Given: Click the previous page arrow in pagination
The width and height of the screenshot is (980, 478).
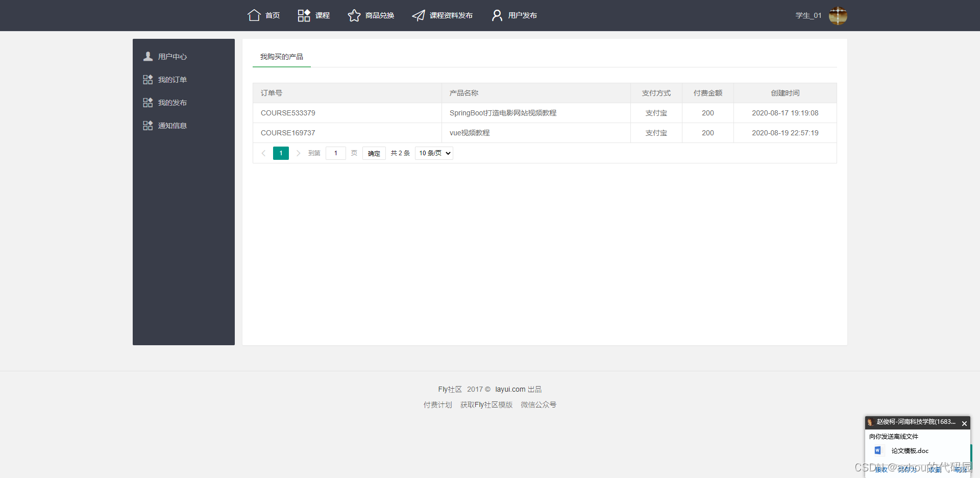Looking at the screenshot, I should [x=263, y=153].
